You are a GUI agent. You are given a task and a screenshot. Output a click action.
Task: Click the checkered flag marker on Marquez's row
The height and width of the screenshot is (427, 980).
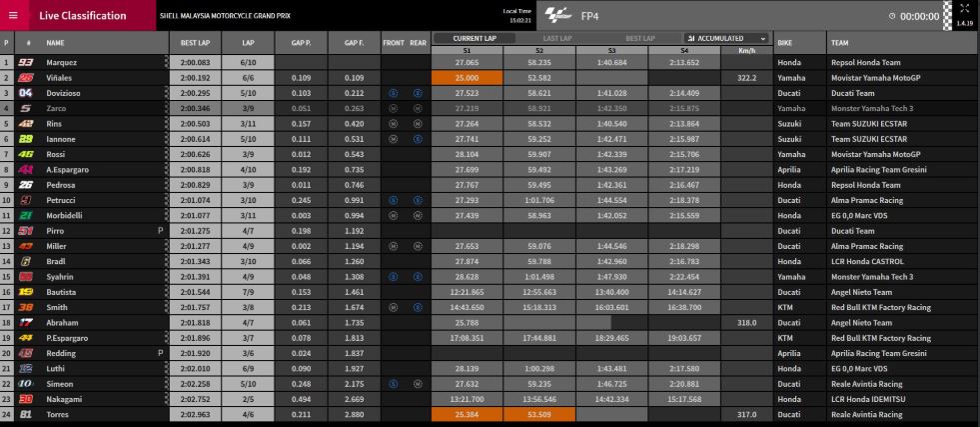pyautogui.click(x=166, y=63)
